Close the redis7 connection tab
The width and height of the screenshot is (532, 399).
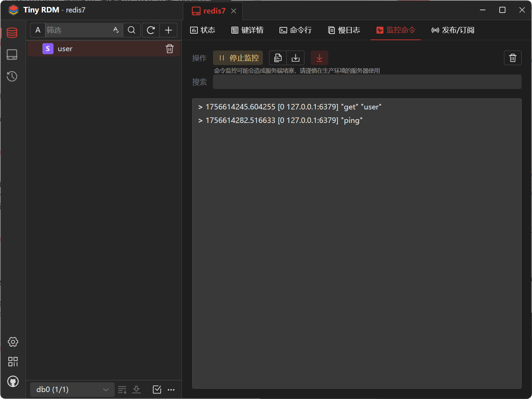(234, 11)
